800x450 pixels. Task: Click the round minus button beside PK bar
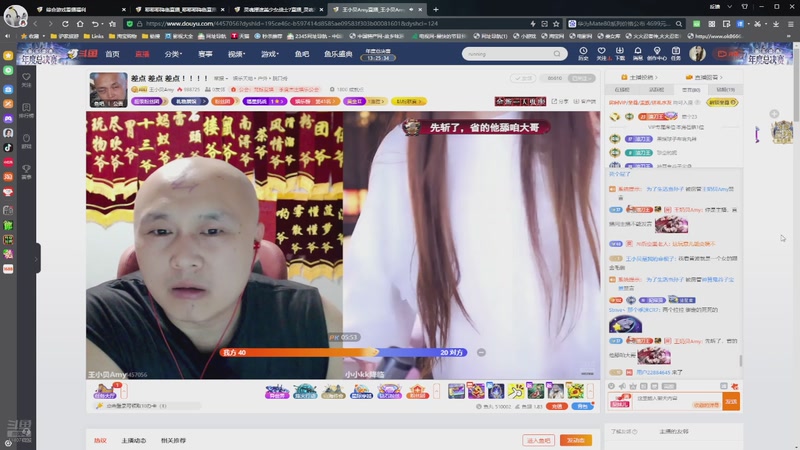click(481, 353)
